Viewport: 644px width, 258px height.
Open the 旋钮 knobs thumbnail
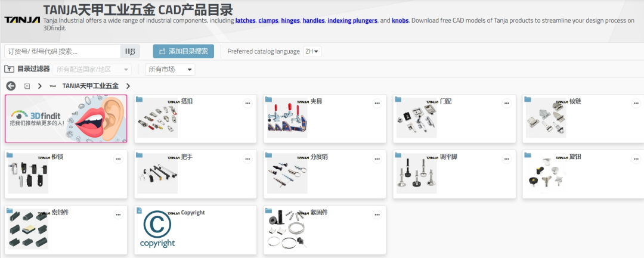(546, 173)
